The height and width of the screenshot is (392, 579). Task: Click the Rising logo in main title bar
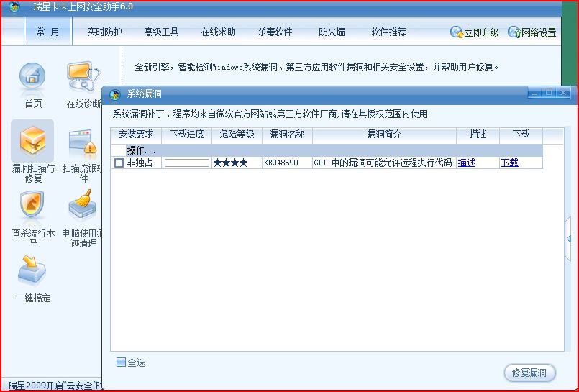point(14,6)
